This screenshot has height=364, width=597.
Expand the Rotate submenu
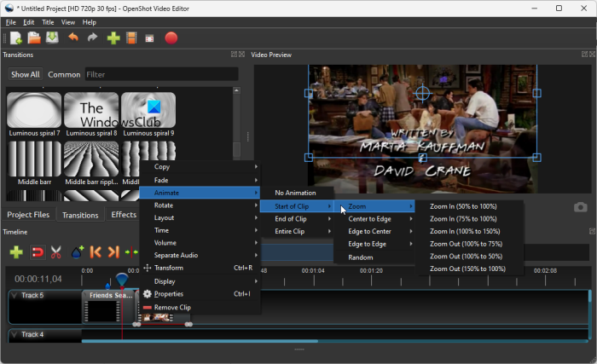(x=200, y=205)
